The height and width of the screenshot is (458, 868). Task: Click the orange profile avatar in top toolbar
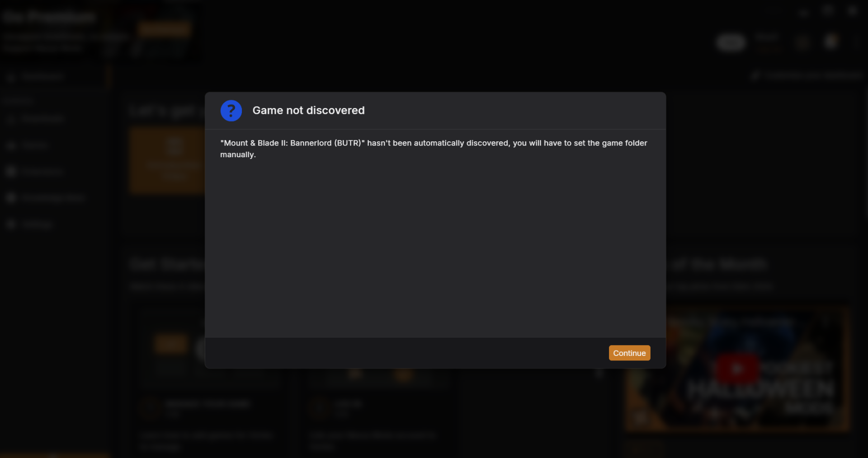pos(831,42)
